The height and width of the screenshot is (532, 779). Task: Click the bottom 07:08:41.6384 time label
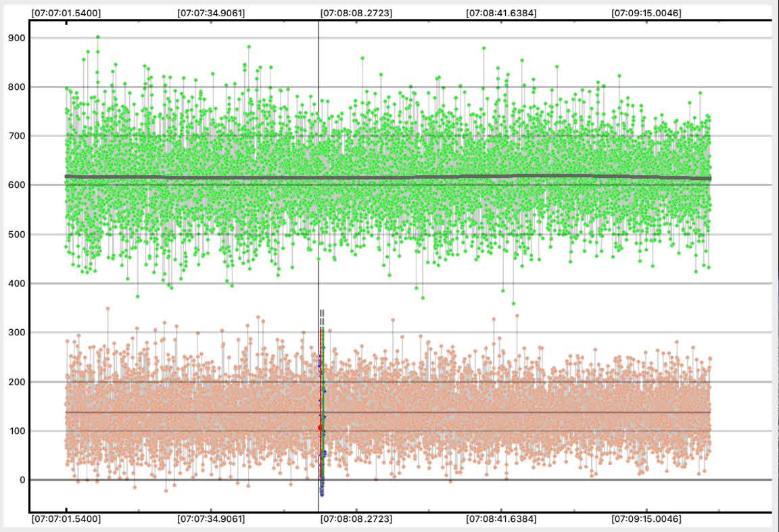[501, 519]
